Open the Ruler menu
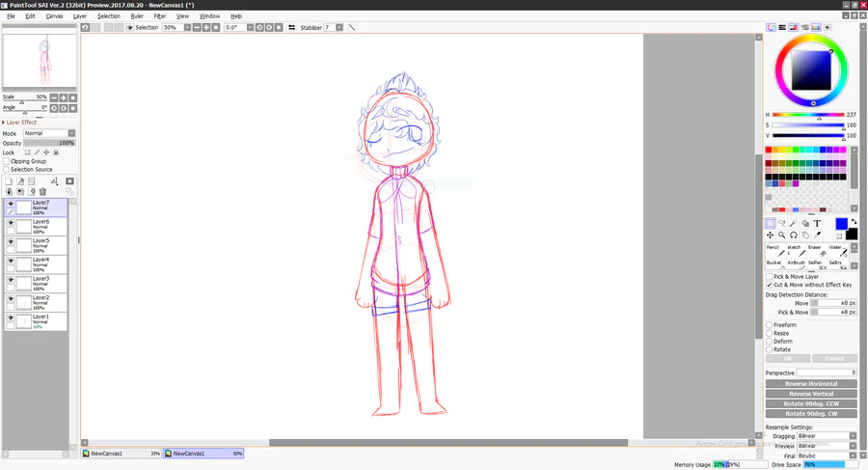Viewport: 868px width, 470px height. 137,16
